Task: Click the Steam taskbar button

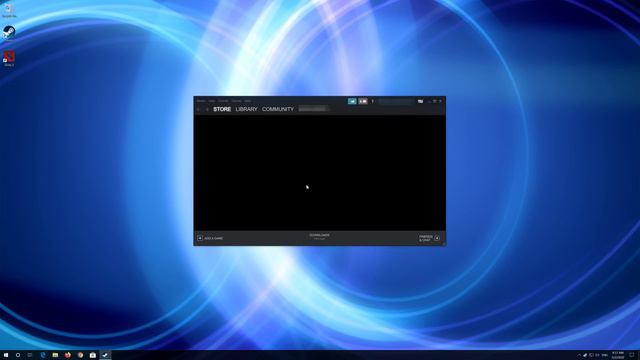Action: [x=105, y=355]
